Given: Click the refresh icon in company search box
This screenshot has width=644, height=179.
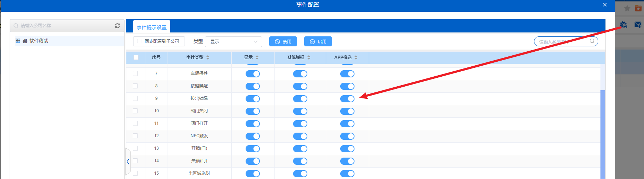Looking at the screenshot, I should [x=117, y=26].
